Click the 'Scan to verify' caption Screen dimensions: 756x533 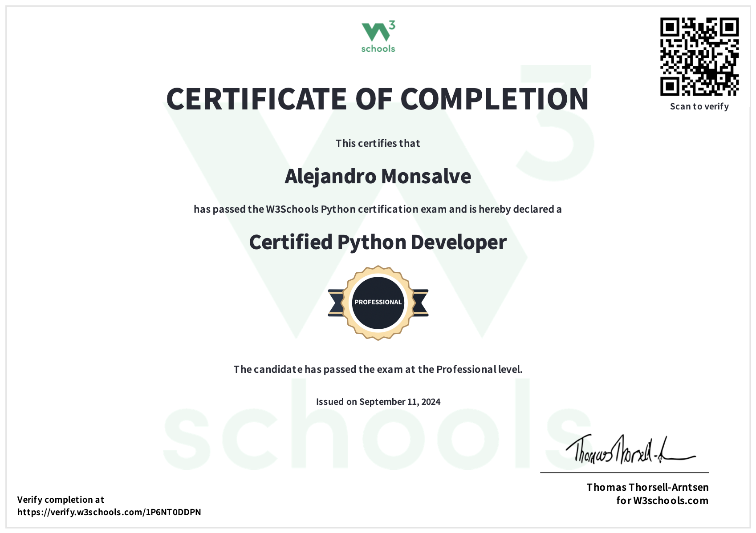pos(699,106)
